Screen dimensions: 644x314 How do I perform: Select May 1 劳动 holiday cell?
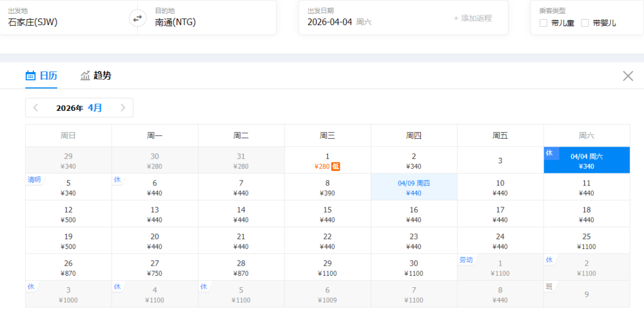coord(500,267)
